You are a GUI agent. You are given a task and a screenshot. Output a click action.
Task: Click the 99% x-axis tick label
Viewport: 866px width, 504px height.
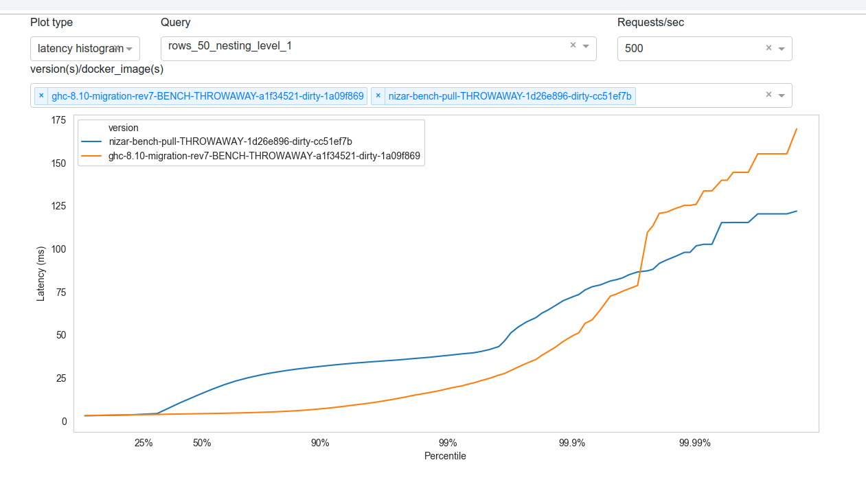(x=448, y=443)
